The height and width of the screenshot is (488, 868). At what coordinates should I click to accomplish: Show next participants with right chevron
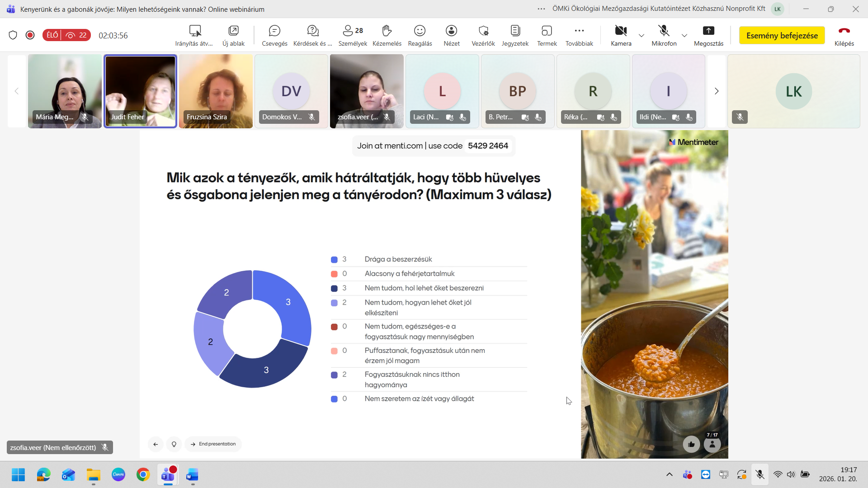pyautogui.click(x=717, y=91)
